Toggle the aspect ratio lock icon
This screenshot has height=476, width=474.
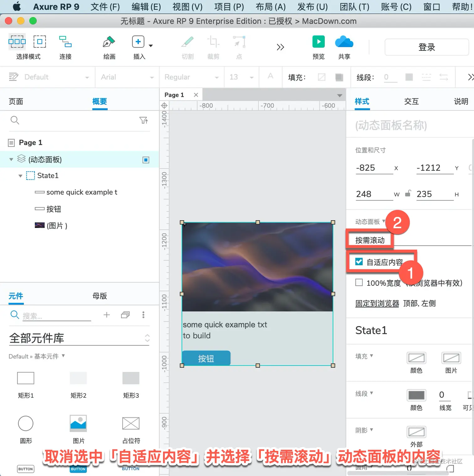tap(408, 193)
